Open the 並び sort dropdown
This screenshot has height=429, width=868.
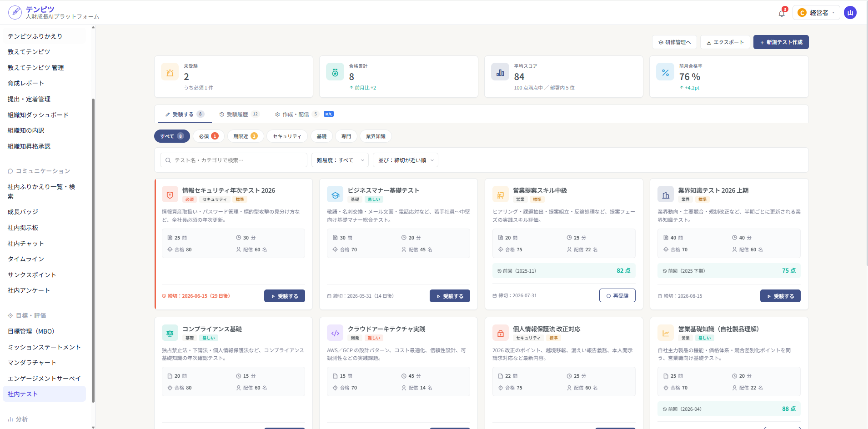[405, 160]
